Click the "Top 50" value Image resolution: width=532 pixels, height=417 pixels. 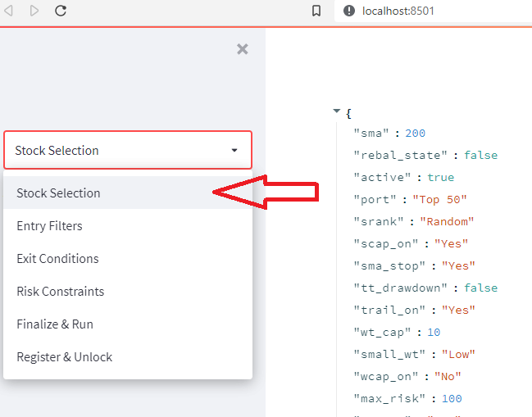point(439,199)
